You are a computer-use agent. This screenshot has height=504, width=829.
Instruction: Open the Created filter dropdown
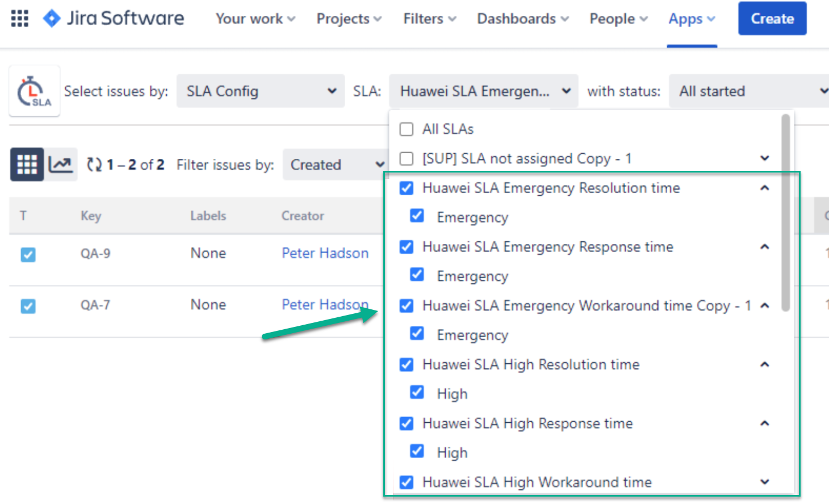(x=336, y=165)
